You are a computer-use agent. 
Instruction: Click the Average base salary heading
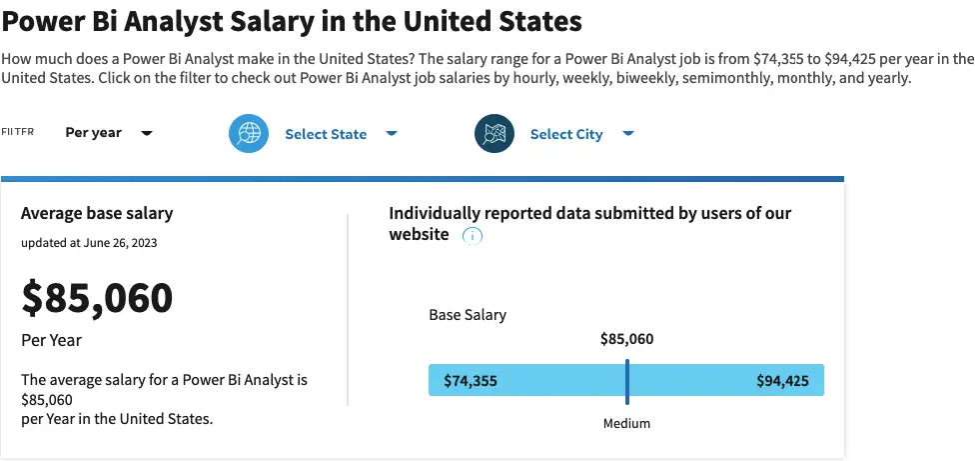coord(97,213)
